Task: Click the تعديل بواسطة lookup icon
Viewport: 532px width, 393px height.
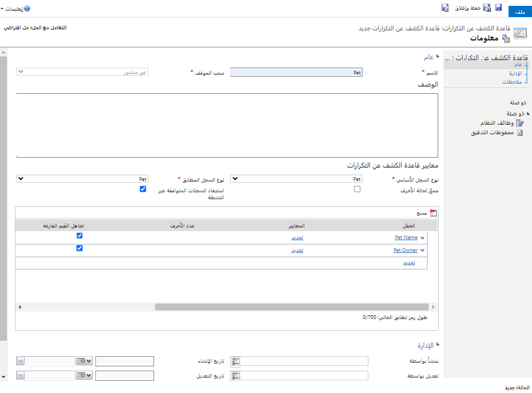Action: [236, 376]
